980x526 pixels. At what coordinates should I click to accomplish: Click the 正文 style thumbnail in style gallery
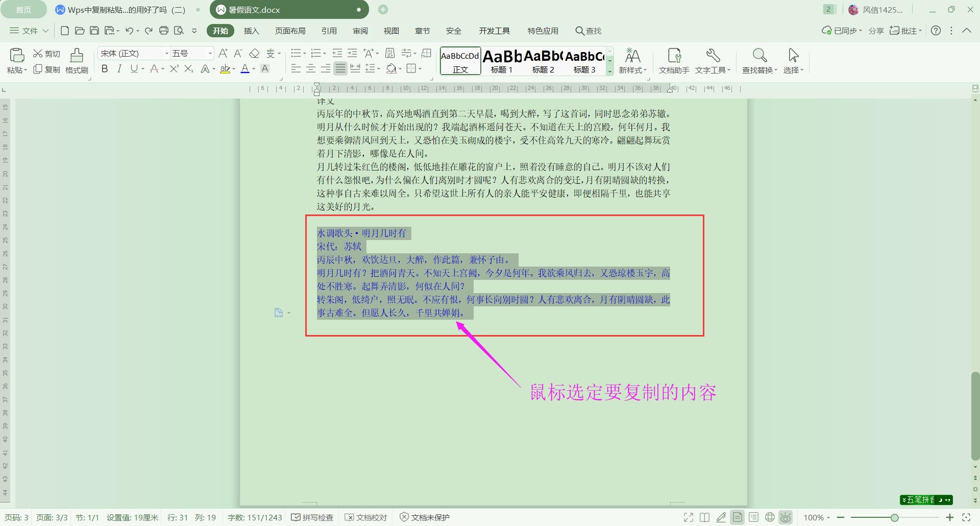tap(460, 61)
